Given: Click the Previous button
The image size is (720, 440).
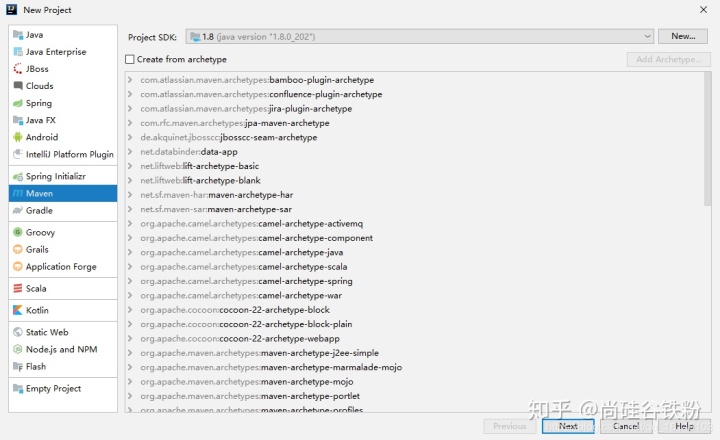Looking at the screenshot, I should [x=510, y=426].
